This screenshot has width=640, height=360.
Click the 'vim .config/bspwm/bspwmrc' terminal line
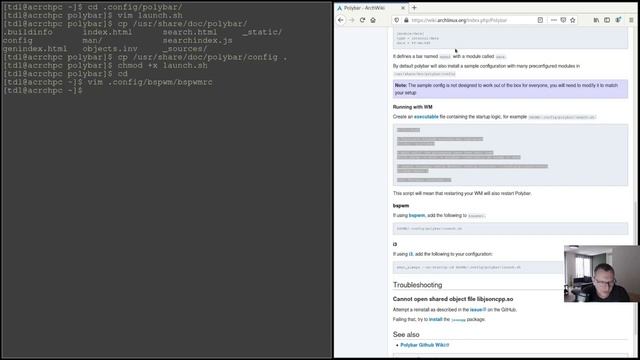[x=107, y=82]
